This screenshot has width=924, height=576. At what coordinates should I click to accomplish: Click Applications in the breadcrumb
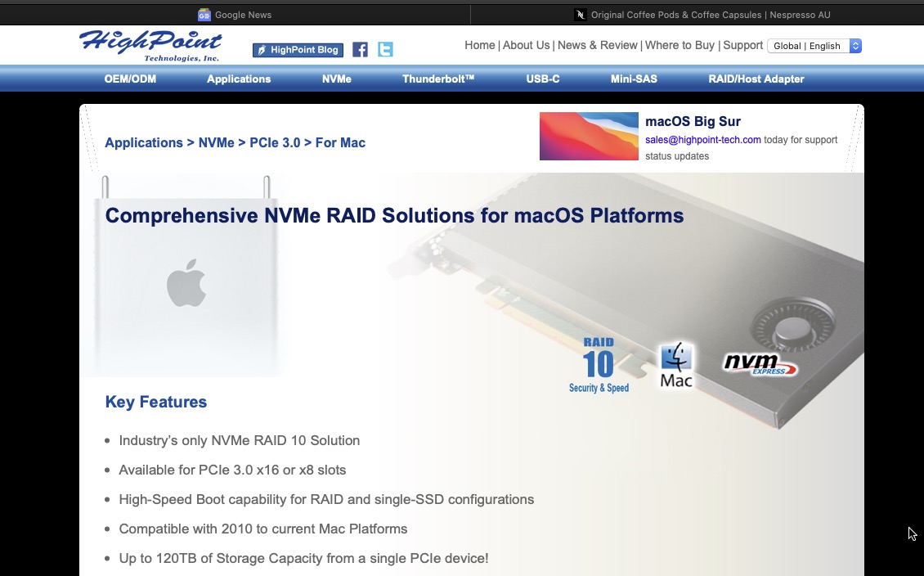(x=144, y=142)
